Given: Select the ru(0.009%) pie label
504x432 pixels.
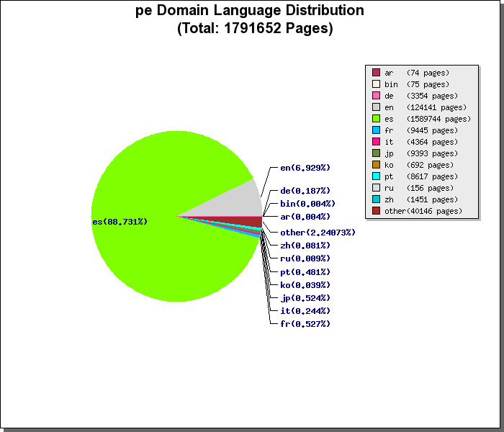Looking at the screenshot, I should pyautogui.click(x=305, y=258).
